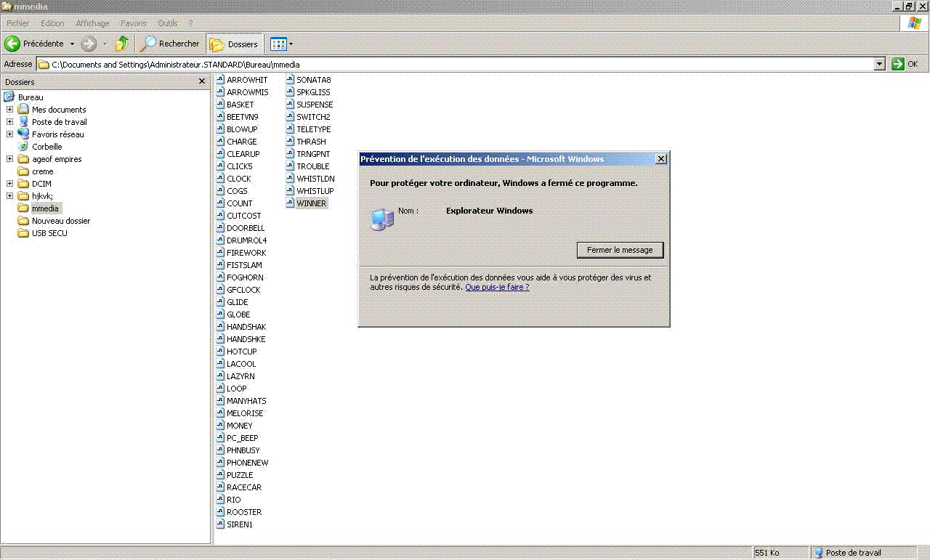Select the Nouveau dossier folder icon

[x=23, y=221]
